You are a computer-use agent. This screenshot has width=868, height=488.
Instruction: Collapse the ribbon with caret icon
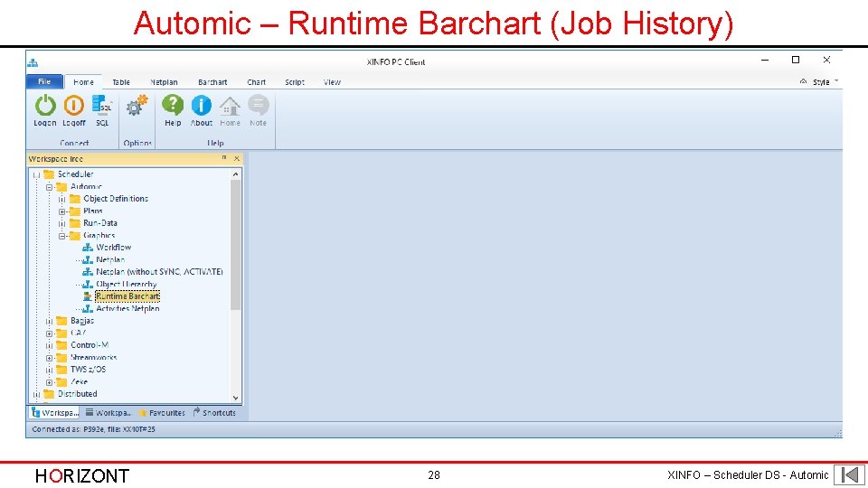tap(803, 81)
